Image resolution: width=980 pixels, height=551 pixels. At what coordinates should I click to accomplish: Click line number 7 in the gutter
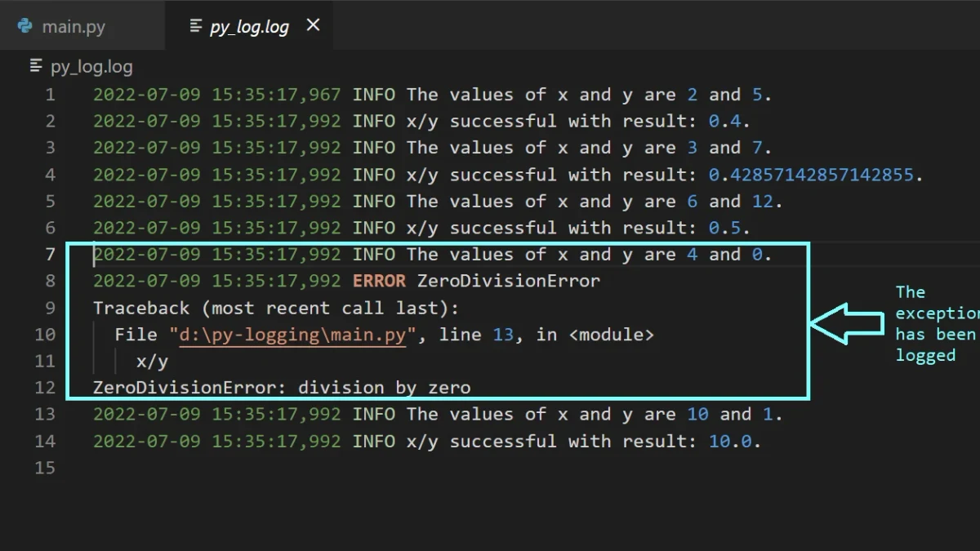coord(50,255)
